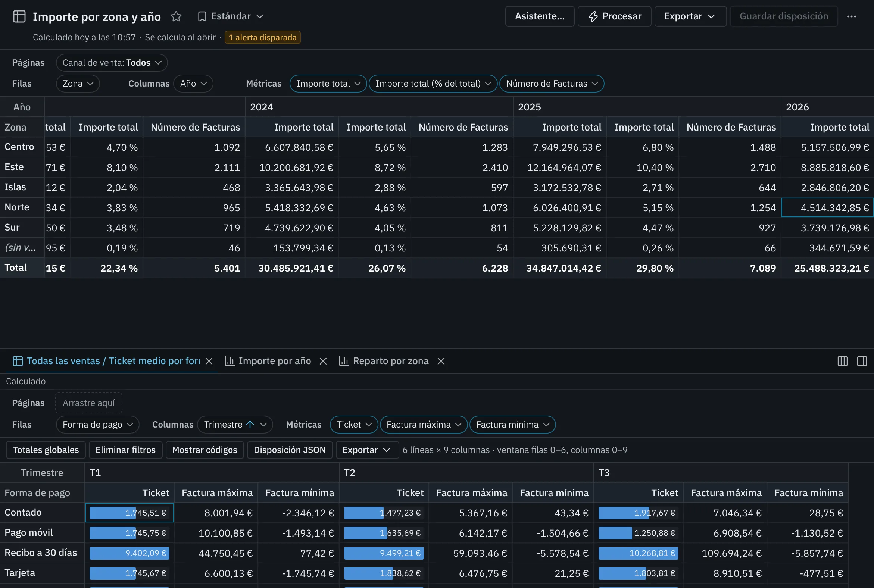Click the side panel layout icon
Viewport: 874px width, 588px height.
[862, 361]
